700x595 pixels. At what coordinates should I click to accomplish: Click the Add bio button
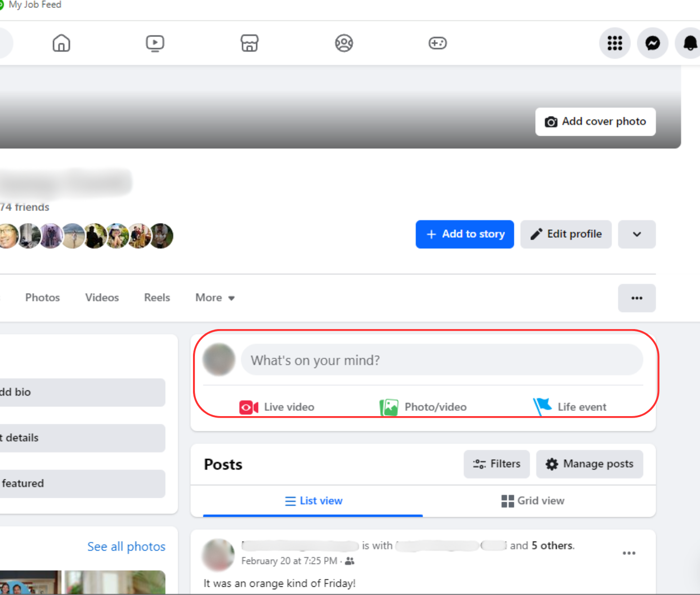point(83,392)
